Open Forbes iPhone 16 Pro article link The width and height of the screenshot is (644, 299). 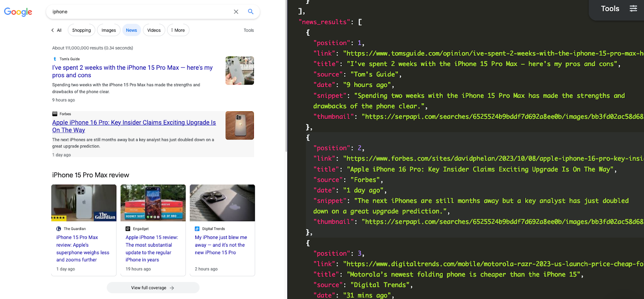pos(134,126)
